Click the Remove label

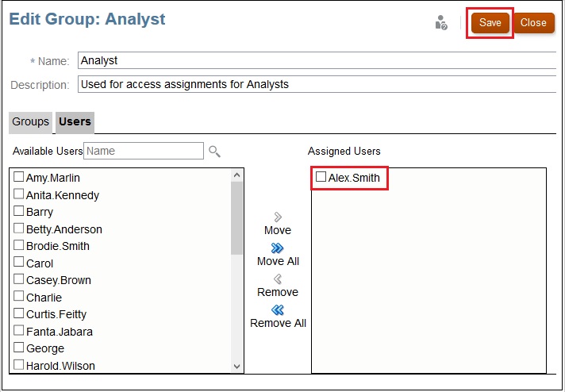[x=278, y=292]
